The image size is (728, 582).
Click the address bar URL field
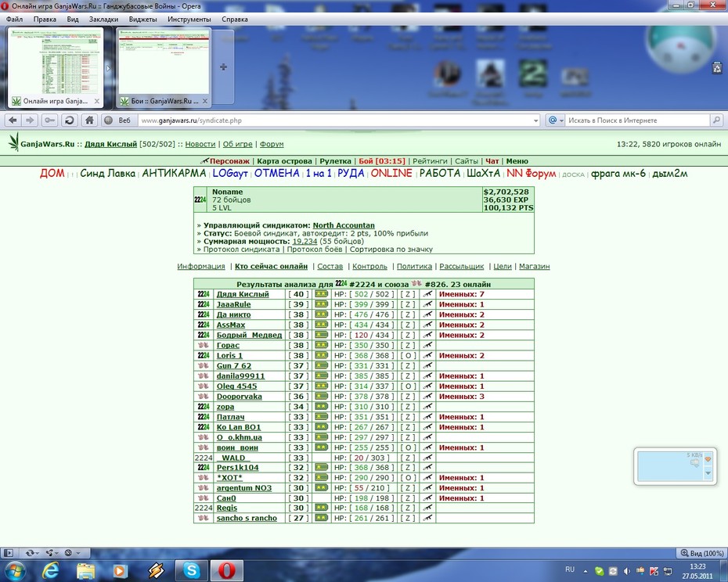[334, 120]
